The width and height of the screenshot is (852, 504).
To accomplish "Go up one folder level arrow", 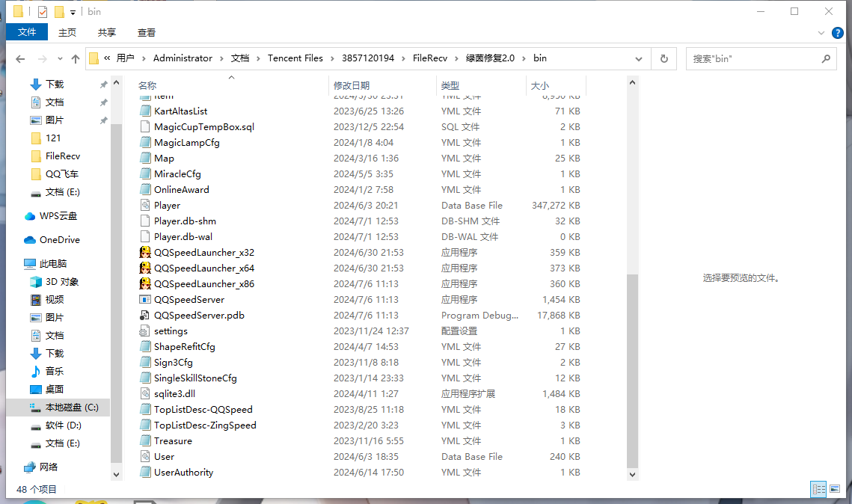I will pyautogui.click(x=76, y=58).
